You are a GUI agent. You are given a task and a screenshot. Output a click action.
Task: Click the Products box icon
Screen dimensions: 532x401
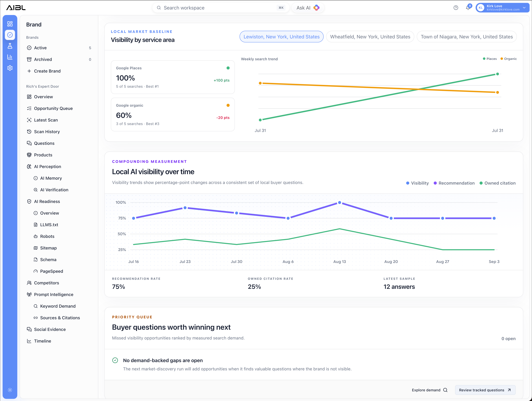click(x=29, y=155)
